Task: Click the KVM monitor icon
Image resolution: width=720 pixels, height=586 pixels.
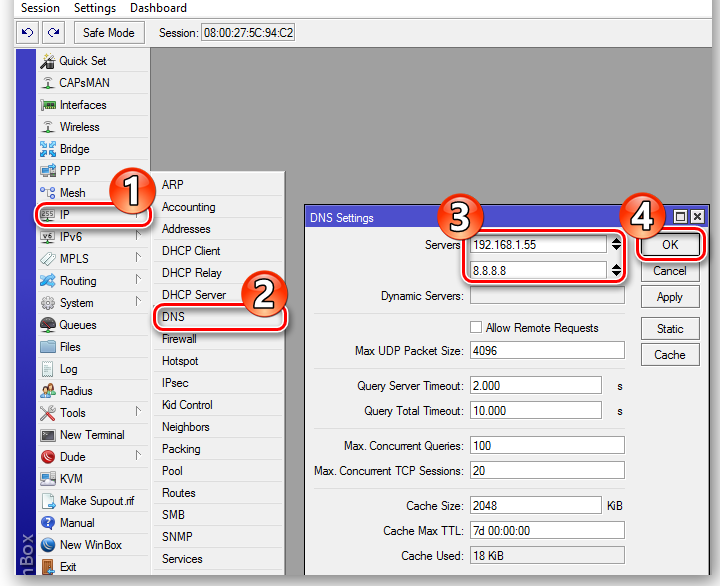Action: (x=48, y=479)
